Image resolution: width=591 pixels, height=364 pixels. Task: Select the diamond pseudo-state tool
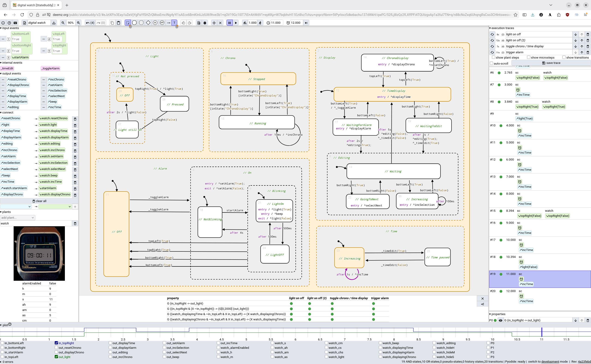point(148,23)
